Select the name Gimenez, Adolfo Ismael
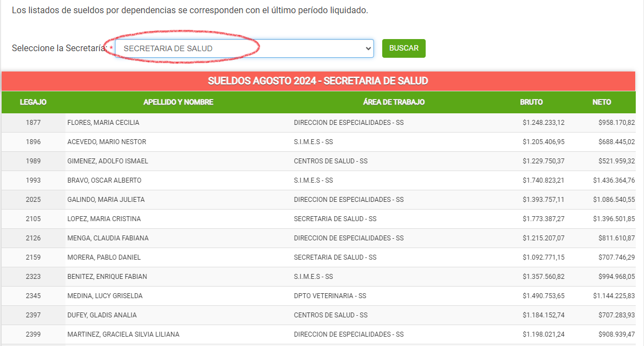This screenshot has width=644, height=346. tap(108, 161)
